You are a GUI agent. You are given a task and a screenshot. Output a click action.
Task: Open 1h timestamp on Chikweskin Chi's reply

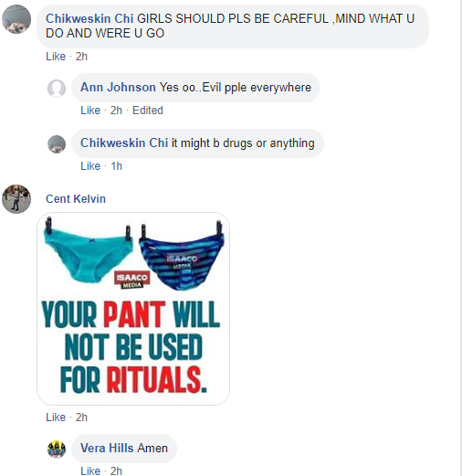(116, 166)
